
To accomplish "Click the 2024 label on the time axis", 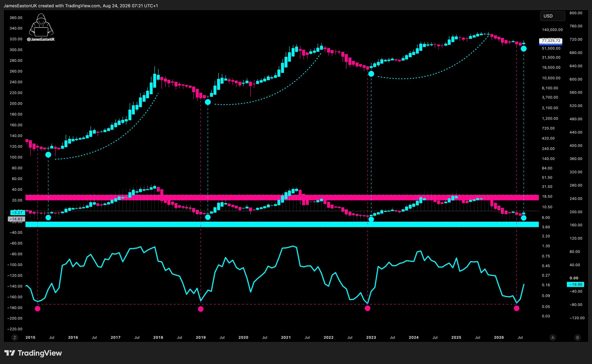I will pyautogui.click(x=414, y=337).
